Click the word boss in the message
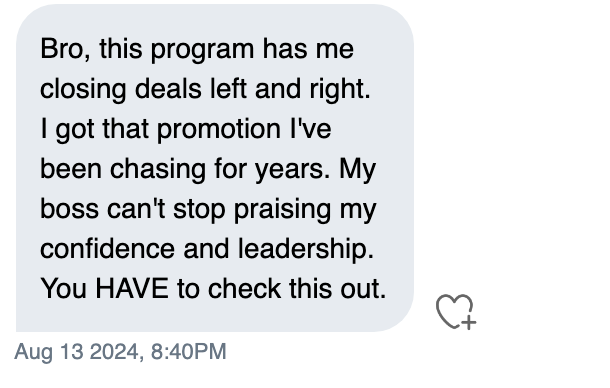 click(69, 209)
